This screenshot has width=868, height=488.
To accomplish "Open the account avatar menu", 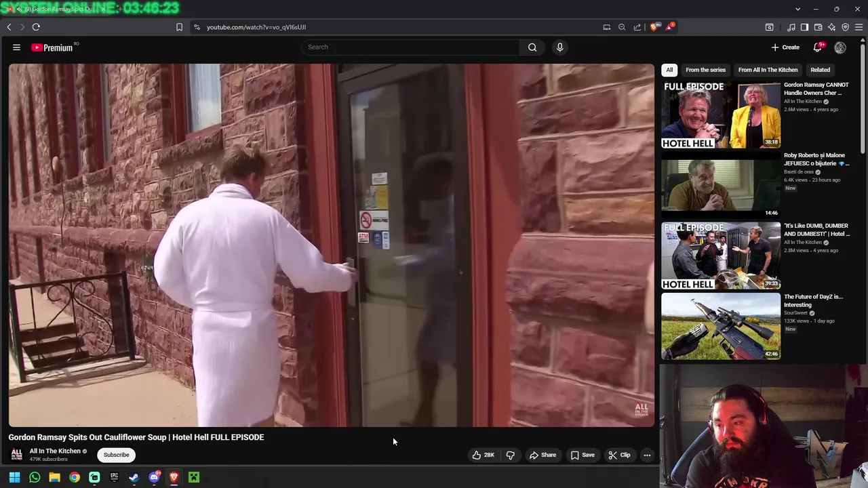I will [x=840, y=47].
